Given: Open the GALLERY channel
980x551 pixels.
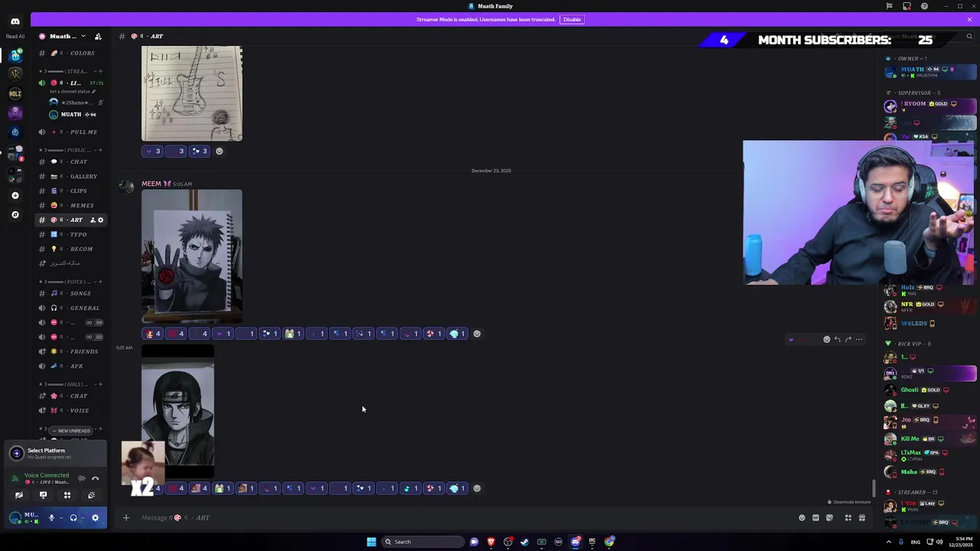Looking at the screenshot, I should (x=72, y=176).
